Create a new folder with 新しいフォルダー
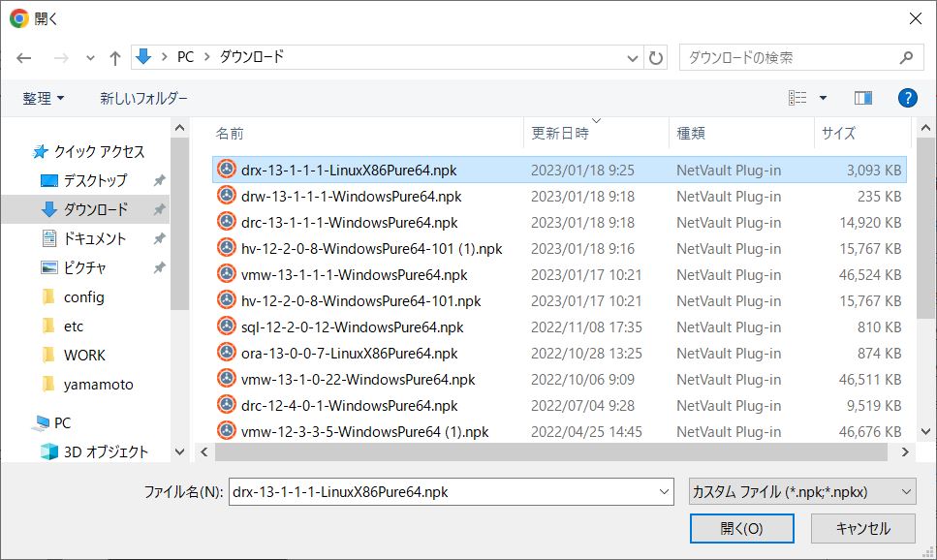This screenshot has width=937, height=560. click(143, 98)
